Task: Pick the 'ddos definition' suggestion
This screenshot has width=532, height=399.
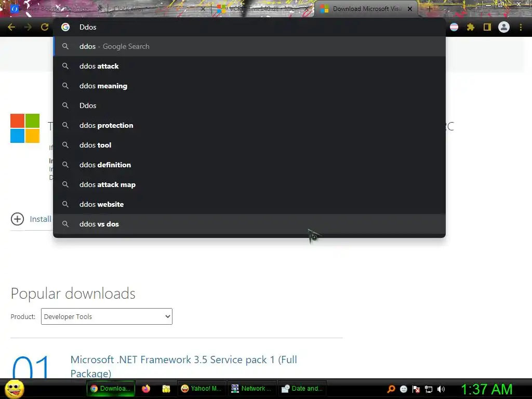Action: click(249, 165)
